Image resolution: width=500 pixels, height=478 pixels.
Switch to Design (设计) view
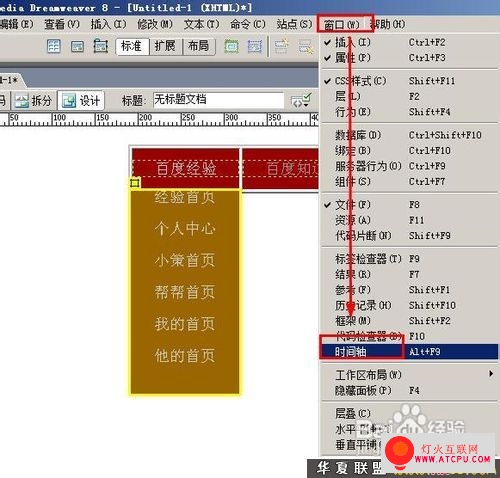click(x=81, y=101)
